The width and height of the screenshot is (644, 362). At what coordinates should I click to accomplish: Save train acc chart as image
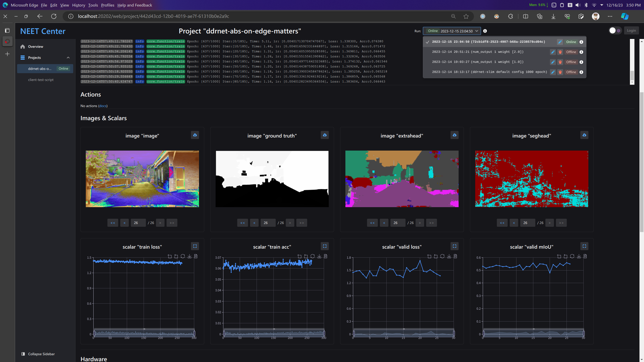(x=319, y=256)
